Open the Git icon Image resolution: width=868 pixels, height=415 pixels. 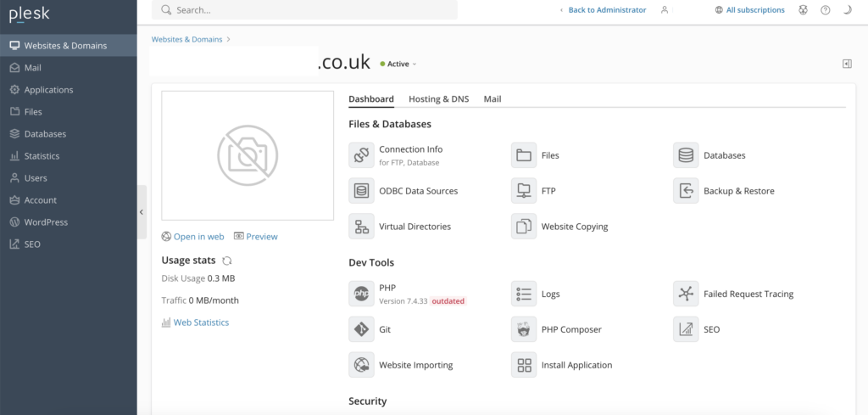point(361,329)
